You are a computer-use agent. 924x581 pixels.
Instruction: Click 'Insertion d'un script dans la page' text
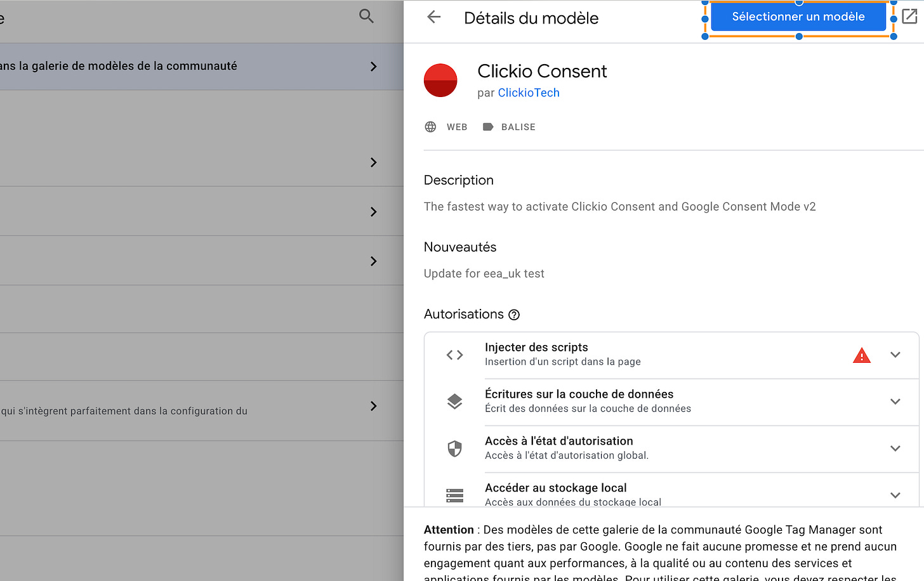click(563, 362)
